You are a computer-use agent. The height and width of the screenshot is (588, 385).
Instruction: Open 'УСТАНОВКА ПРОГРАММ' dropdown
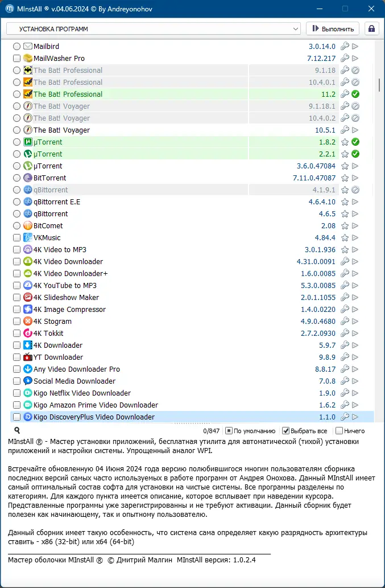point(154,29)
